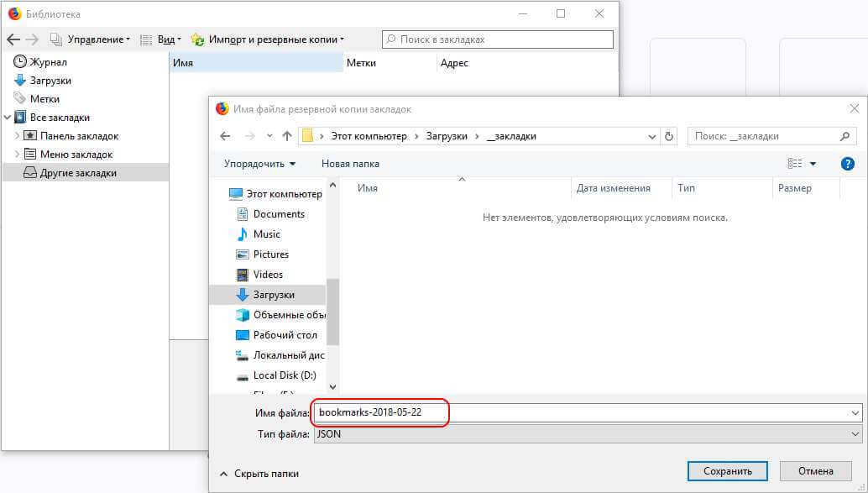Open the Вид menu
Image resolution: width=868 pixels, height=493 pixels.
(160, 39)
